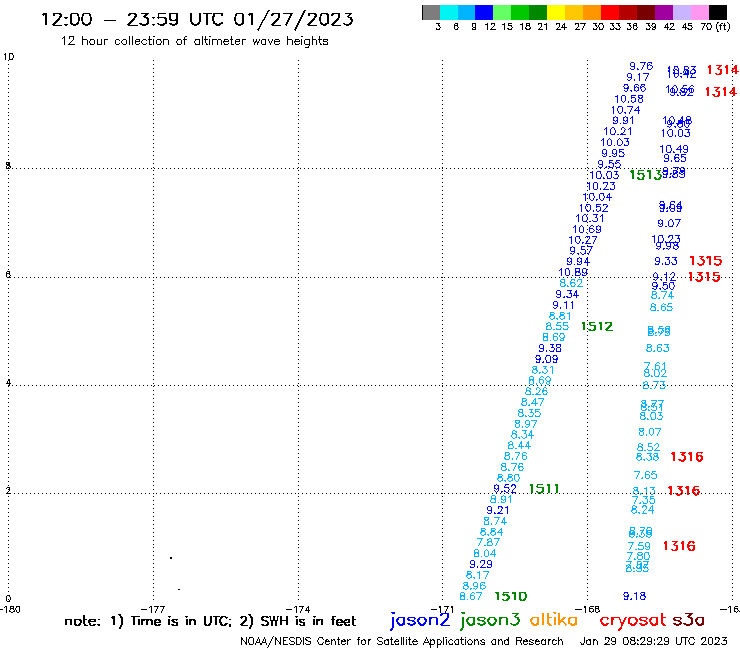Click the longitude axis label '-180'
This screenshot has height=650, width=740.
tap(10, 609)
